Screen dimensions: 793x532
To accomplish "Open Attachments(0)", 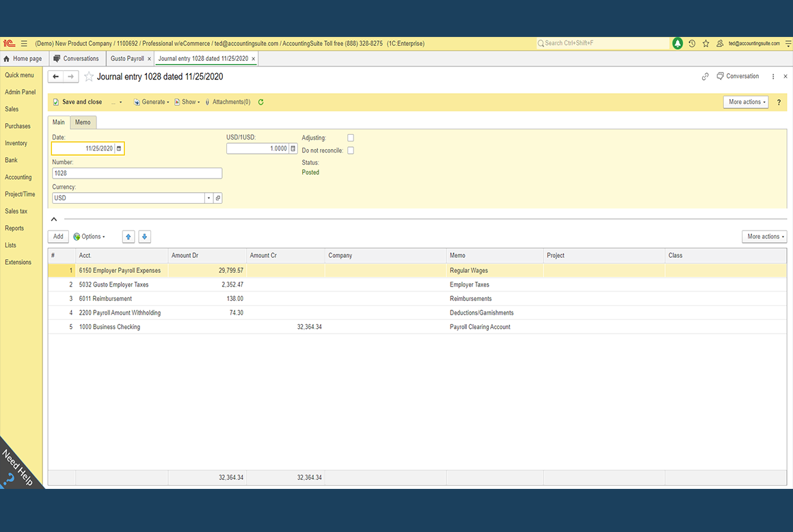I will 228,102.
